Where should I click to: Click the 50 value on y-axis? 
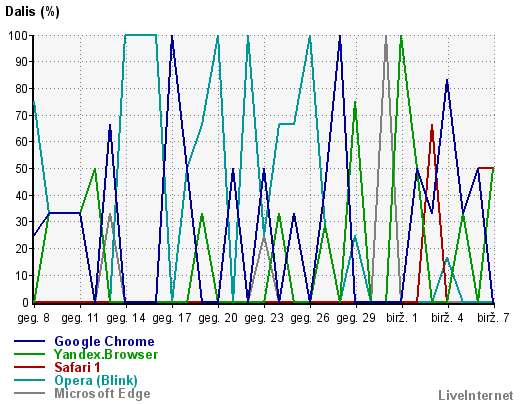(x=22, y=169)
